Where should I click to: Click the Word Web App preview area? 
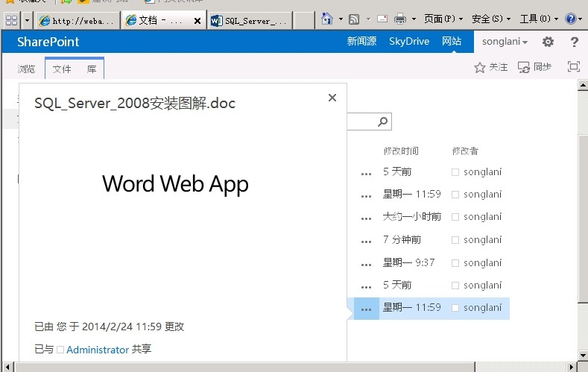tap(175, 184)
